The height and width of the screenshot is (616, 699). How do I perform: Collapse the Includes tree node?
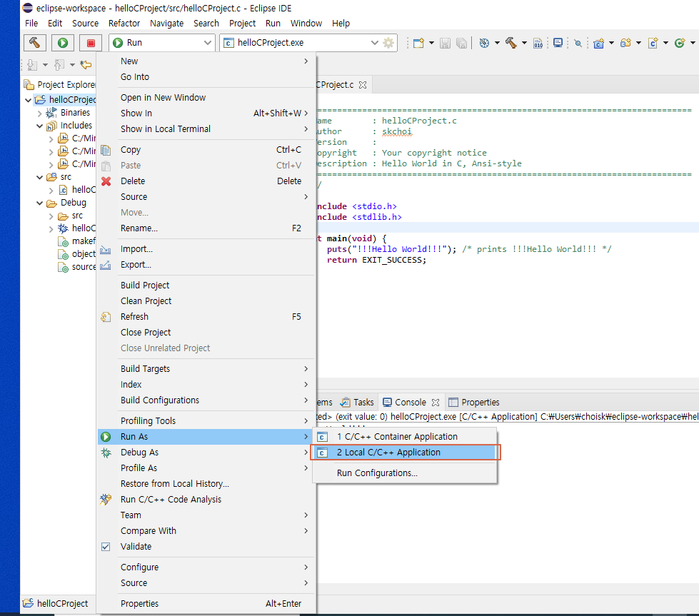[40, 126]
